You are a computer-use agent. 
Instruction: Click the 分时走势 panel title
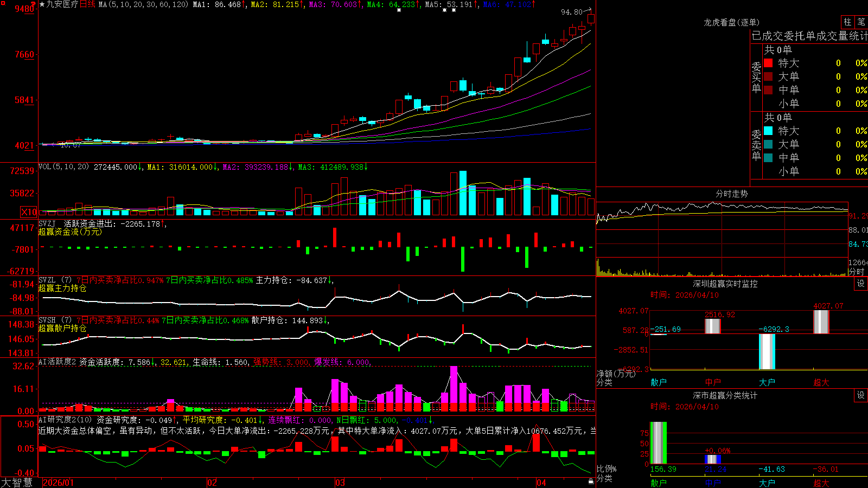[731, 194]
